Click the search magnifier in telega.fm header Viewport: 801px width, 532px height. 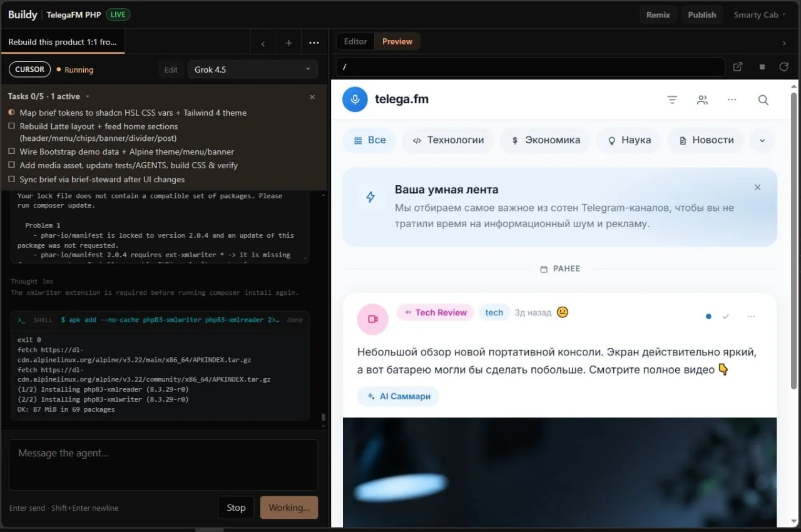click(x=763, y=100)
